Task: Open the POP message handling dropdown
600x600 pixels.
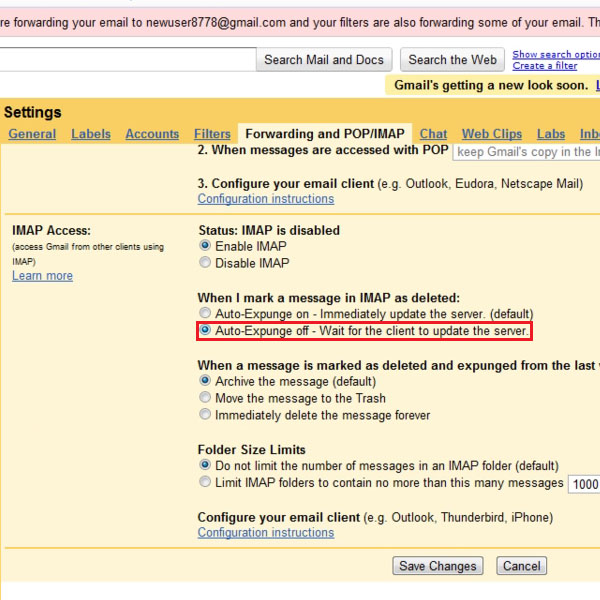Action: pyautogui.click(x=526, y=152)
